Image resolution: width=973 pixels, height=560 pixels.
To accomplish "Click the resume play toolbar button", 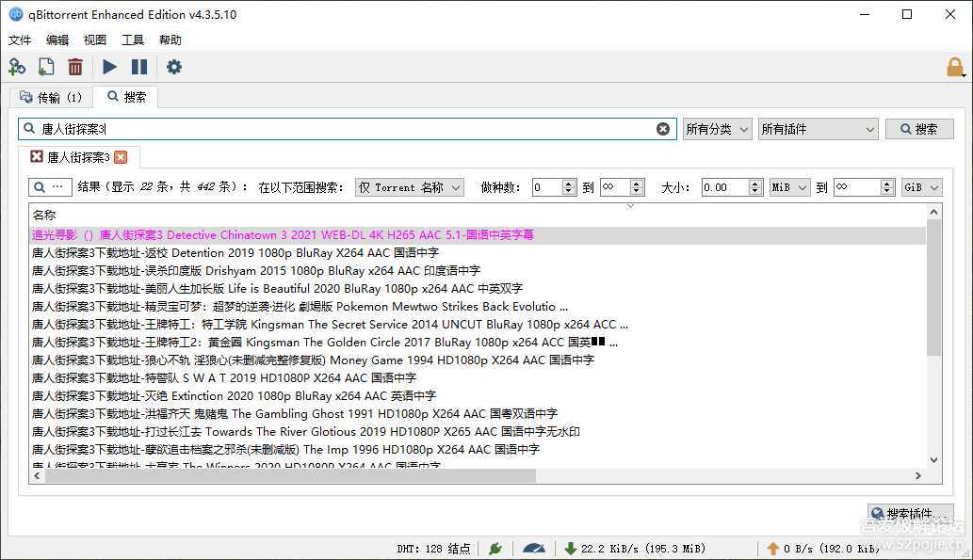I will [110, 67].
